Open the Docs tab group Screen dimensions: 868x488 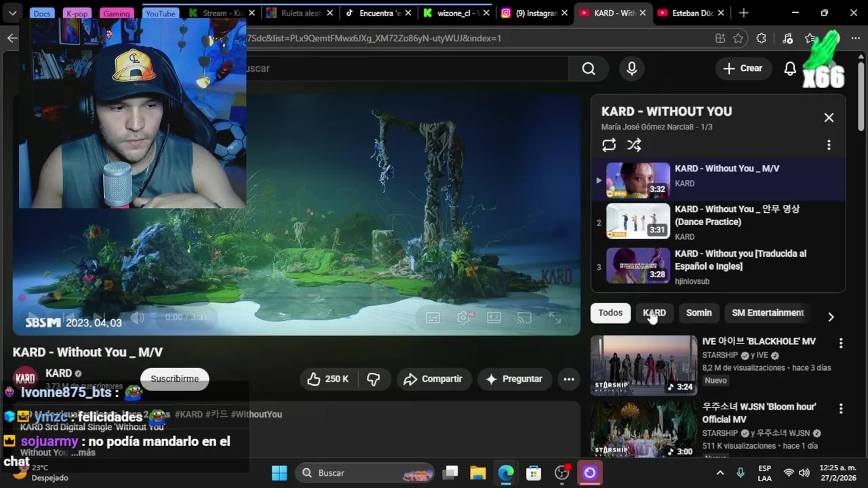point(42,14)
